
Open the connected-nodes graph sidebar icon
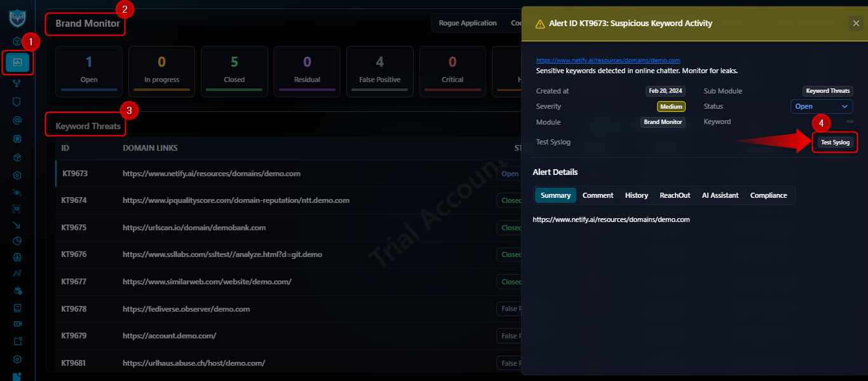17,274
